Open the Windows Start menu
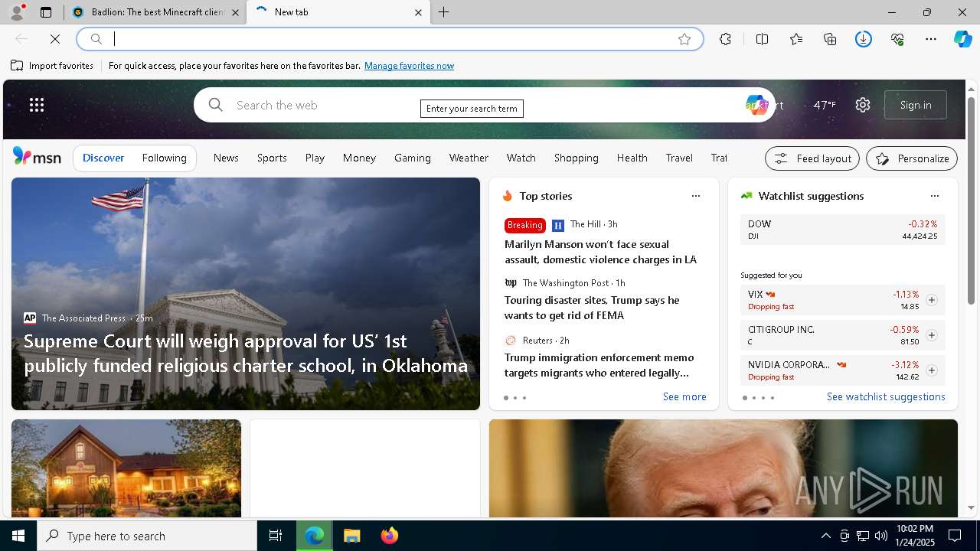Image resolution: width=980 pixels, height=551 pixels. tap(18, 536)
